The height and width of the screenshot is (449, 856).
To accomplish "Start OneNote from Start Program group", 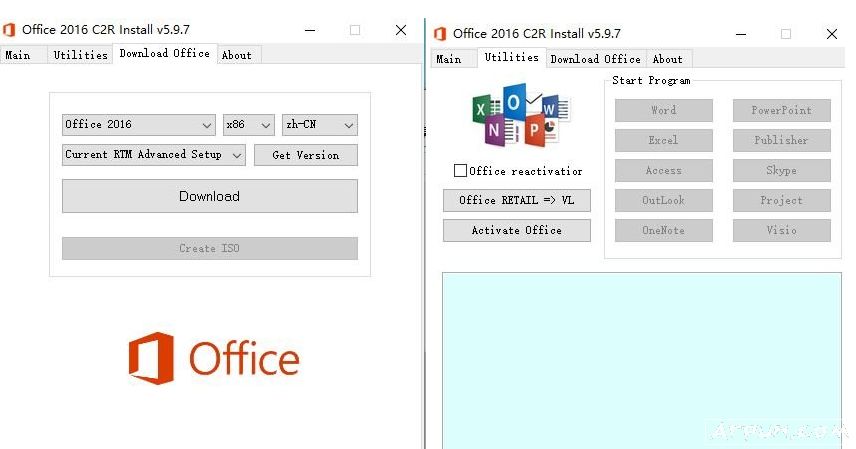I will (x=664, y=231).
